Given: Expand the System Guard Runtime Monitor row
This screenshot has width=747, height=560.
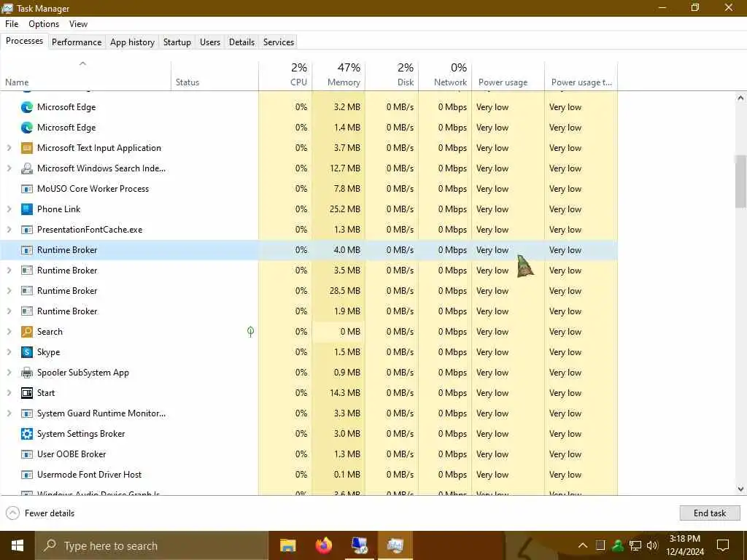Looking at the screenshot, I should (9, 413).
